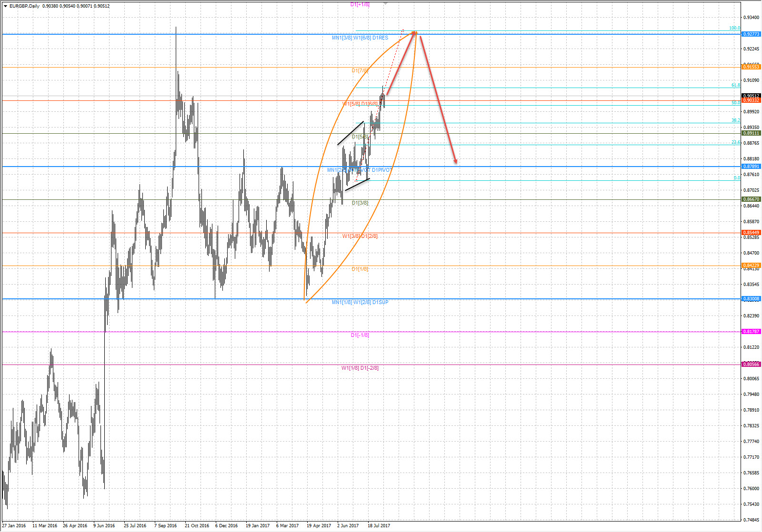Click the olive 0.89111 price tag
Screen dimensions: 762x532
point(751,133)
